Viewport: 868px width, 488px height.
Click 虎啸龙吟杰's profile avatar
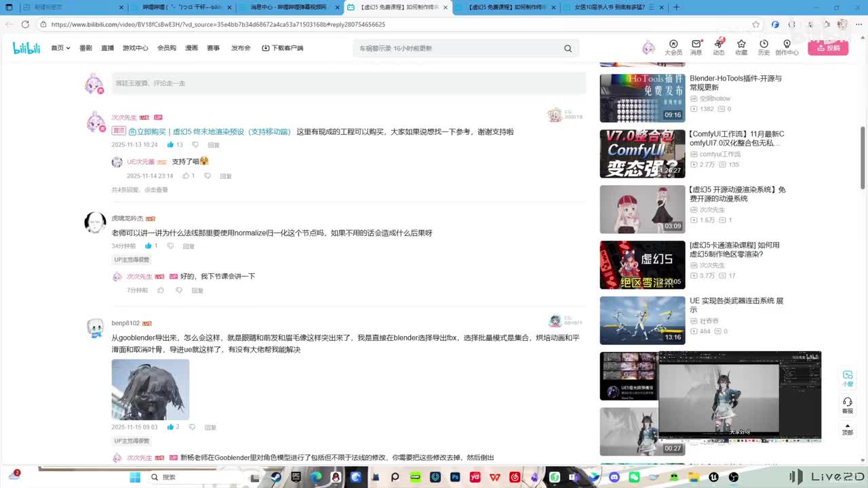(x=95, y=223)
